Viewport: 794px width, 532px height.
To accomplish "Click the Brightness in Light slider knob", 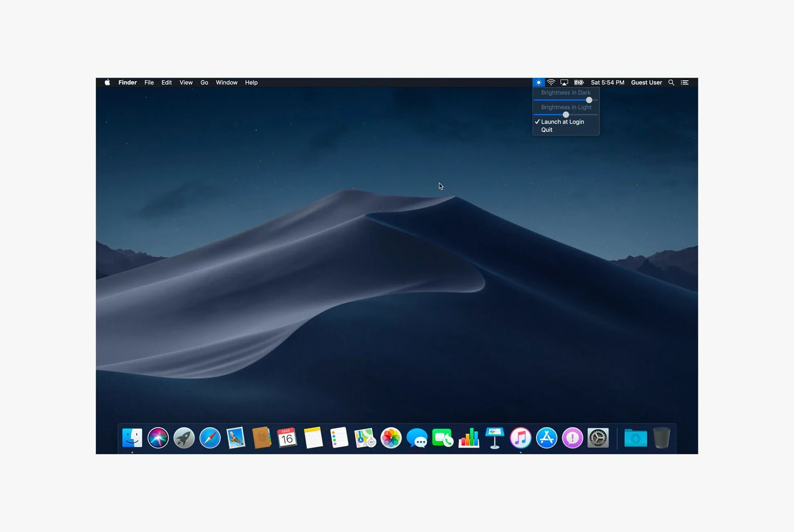I will 566,115.
